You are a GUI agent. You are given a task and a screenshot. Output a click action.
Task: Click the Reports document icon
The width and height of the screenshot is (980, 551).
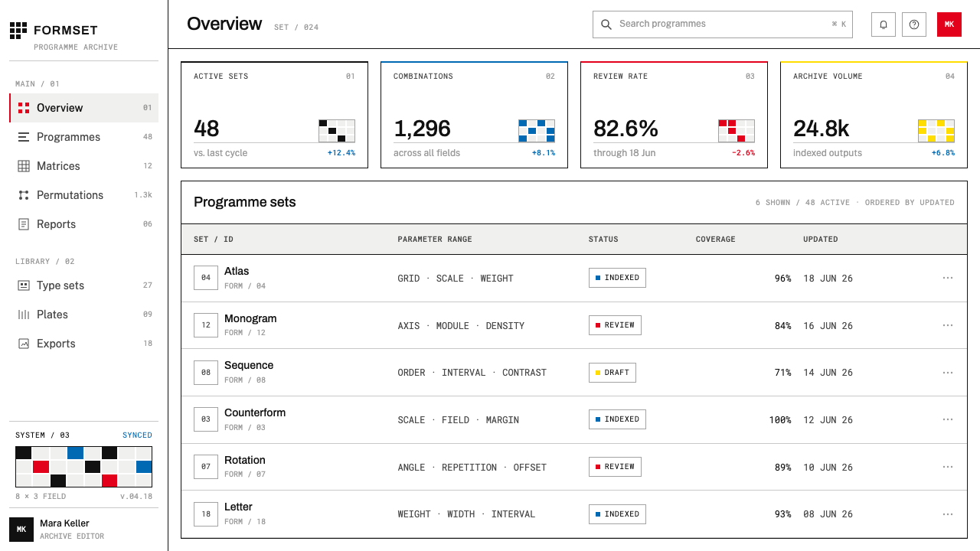(24, 224)
